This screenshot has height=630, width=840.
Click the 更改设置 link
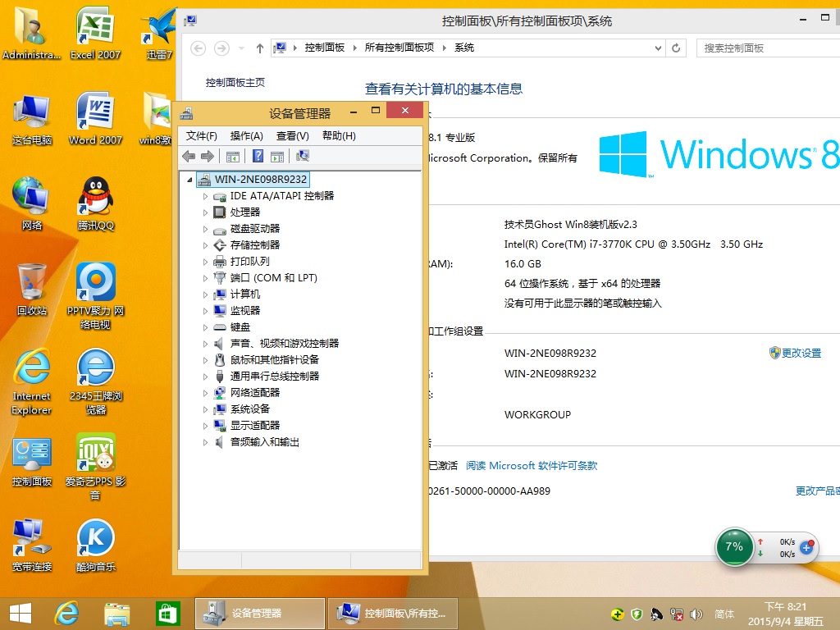click(801, 353)
